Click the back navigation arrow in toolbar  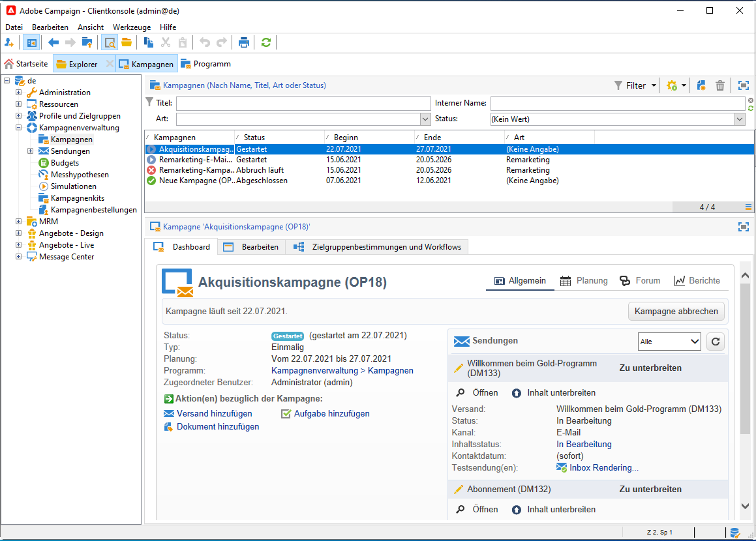[53, 43]
